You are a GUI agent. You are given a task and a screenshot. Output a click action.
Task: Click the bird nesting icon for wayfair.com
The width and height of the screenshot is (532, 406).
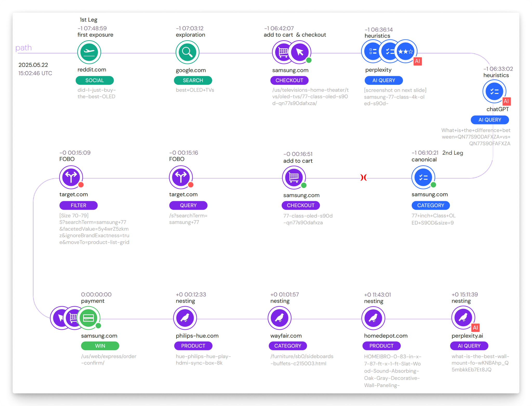point(280,318)
